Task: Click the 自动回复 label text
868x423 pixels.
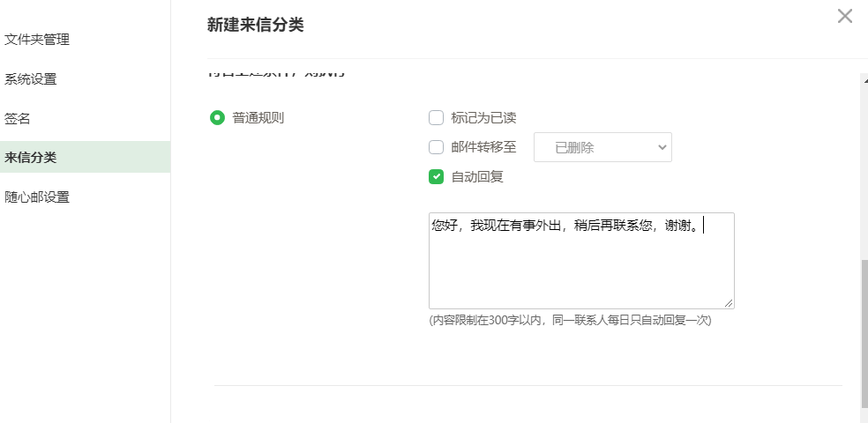Action: pos(477,176)
